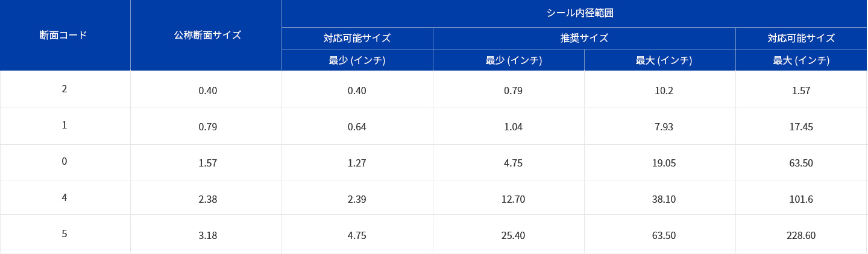
Task: Select the シール内径範囲 header cell
Action: (574, 13)
